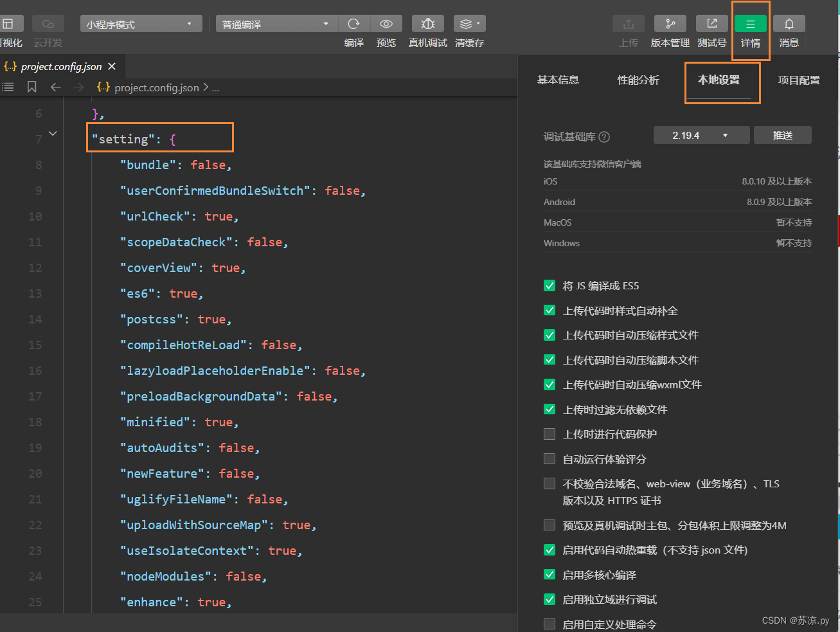
Task: Open the green details menu icon
Action: [750, 24]
